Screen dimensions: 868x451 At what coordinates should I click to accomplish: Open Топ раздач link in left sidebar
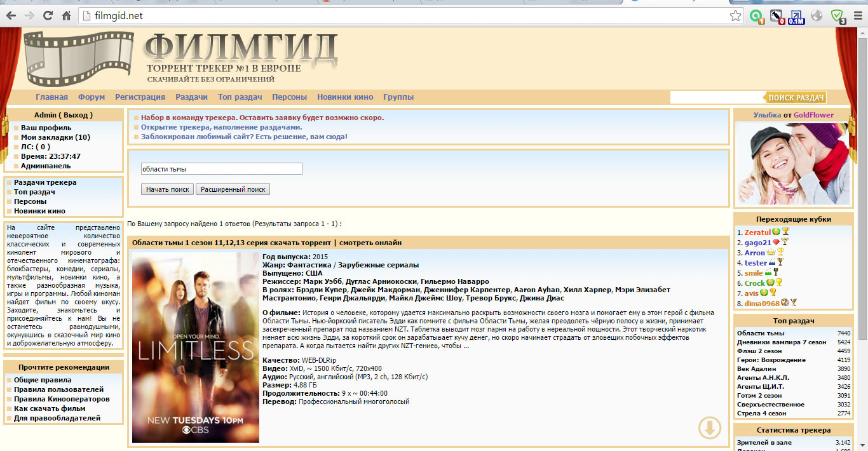34,192
